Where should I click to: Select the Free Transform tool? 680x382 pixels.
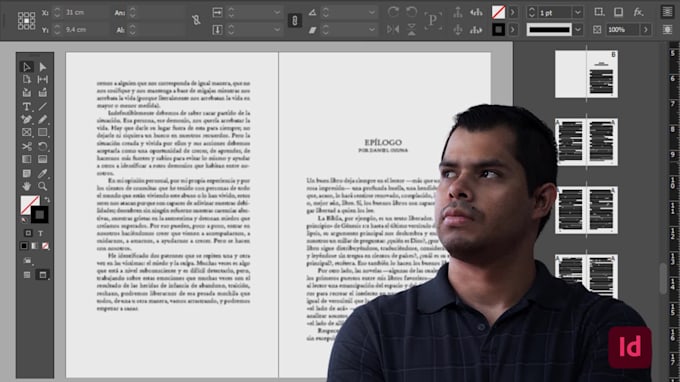[x=42, y=146]
